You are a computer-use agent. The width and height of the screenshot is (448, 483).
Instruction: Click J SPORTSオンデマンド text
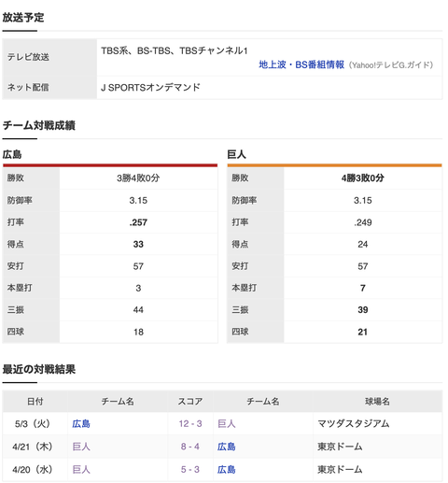(x=150, y=88)
